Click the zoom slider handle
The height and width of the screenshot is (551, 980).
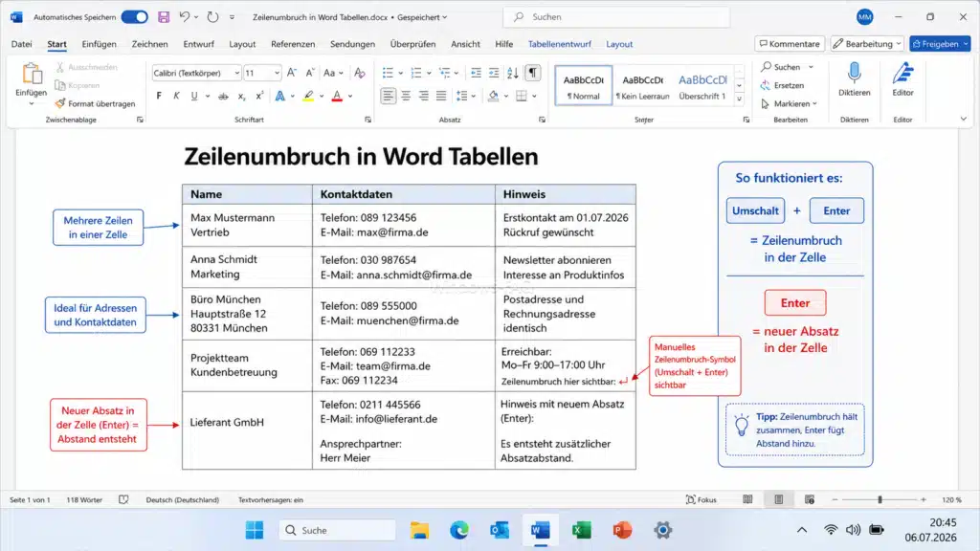click(x=880, y=499)
